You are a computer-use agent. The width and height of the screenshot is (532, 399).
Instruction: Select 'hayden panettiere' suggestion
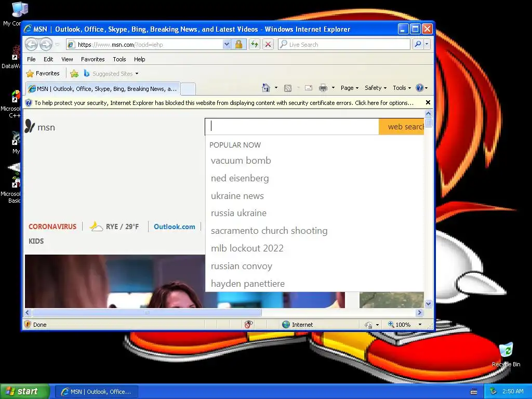tap(248, 284)
